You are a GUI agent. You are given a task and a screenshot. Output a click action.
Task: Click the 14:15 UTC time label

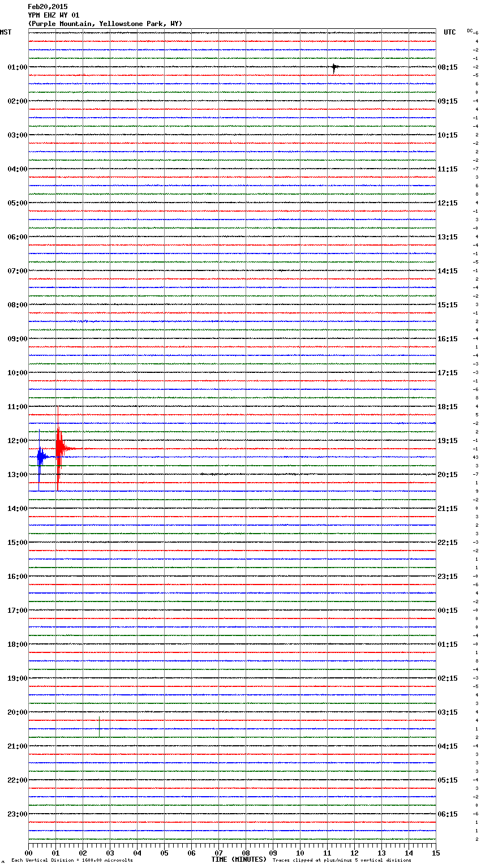click(x=448, y=271)
